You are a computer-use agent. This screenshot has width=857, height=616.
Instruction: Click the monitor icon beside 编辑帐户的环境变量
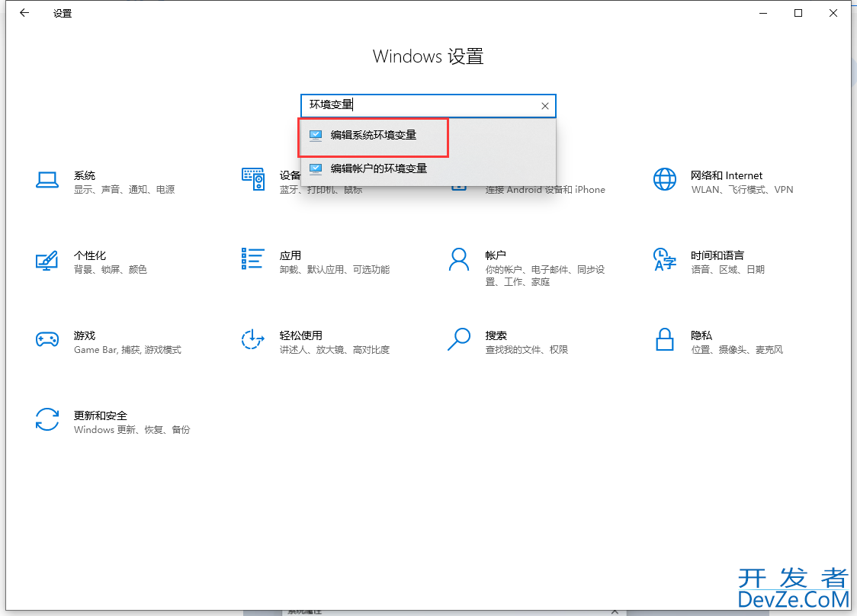(x=316, y=169)
